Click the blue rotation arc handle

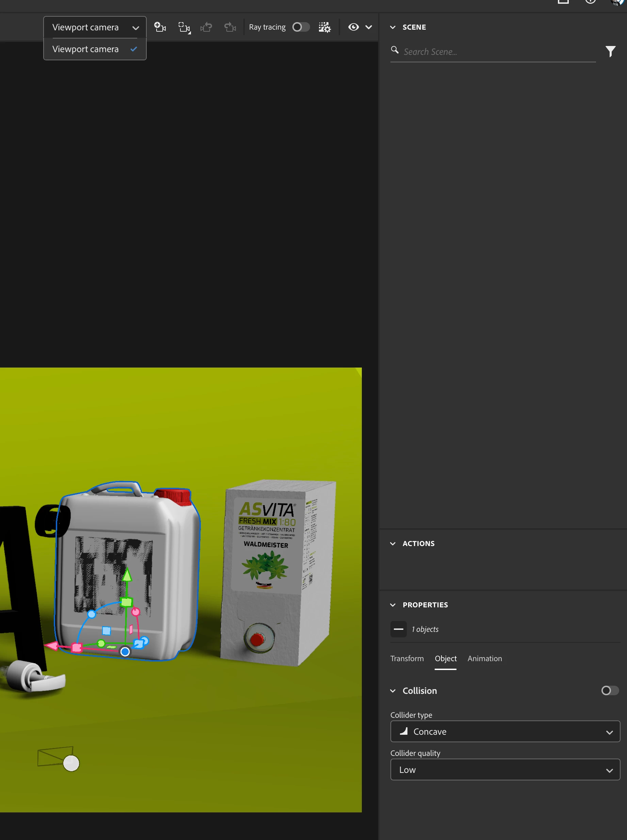tap(92, 614)
